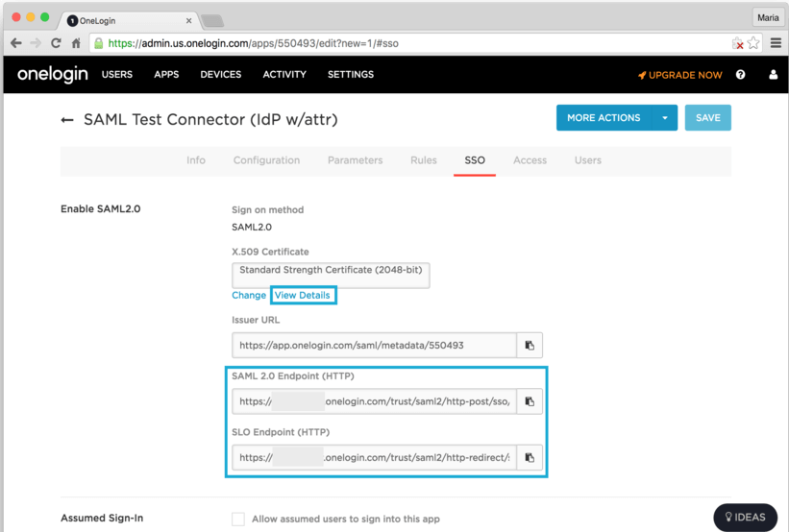Viewport: 789px width, 532px height.
Task: Close the OneLogin browser tab
Action: (x=188, y=20)
